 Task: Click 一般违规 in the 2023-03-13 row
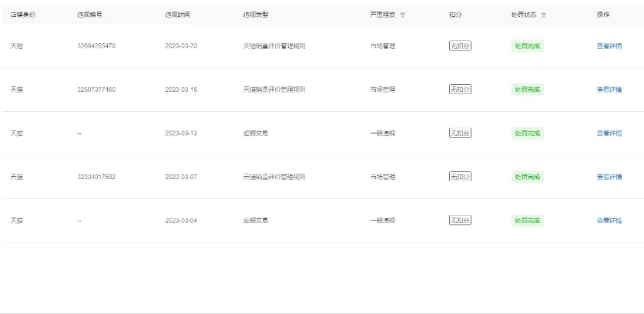tap(382, 133)
